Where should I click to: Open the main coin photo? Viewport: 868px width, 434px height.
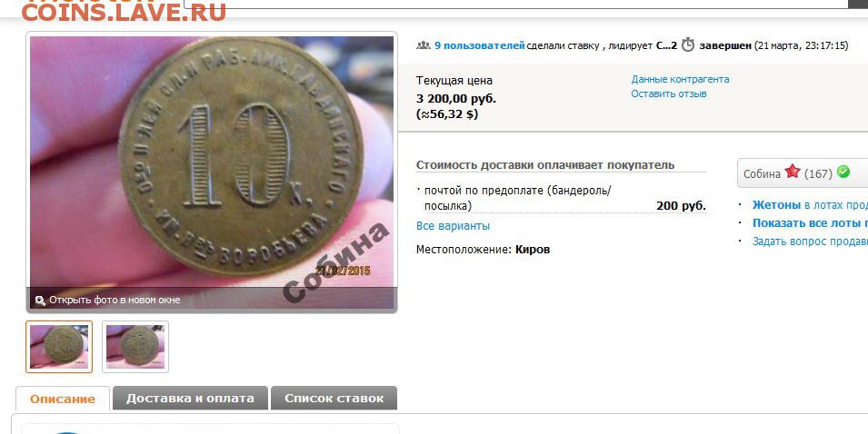(212, 172)
